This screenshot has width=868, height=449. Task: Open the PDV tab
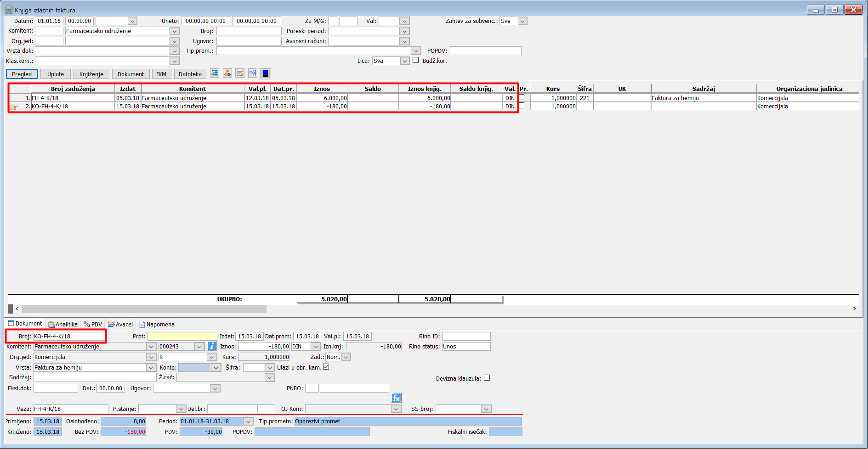coord(93,324)
